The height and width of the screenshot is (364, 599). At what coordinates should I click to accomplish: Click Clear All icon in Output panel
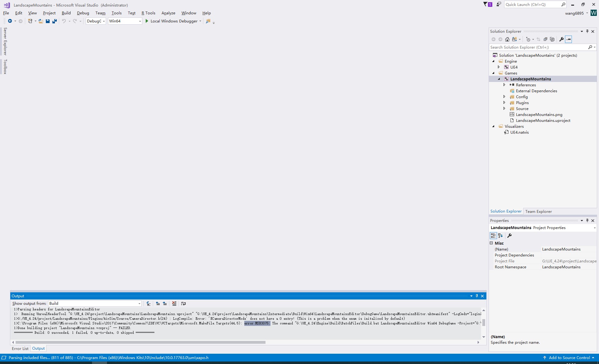174,304
